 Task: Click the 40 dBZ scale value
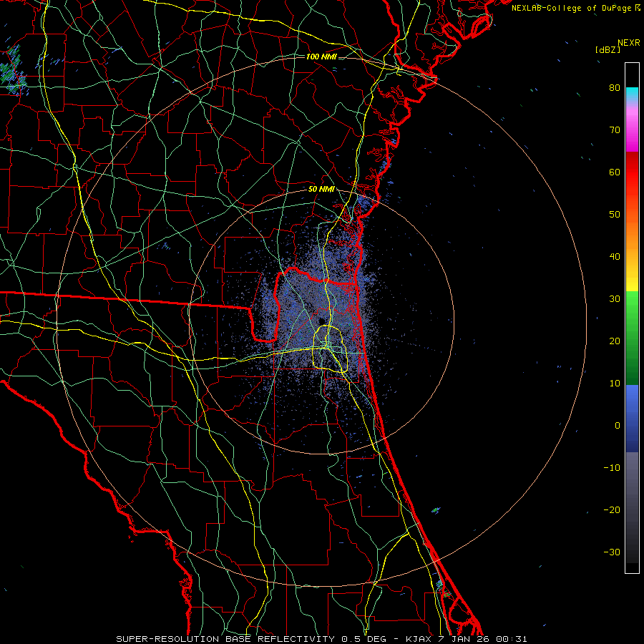[x=615, y=257]
